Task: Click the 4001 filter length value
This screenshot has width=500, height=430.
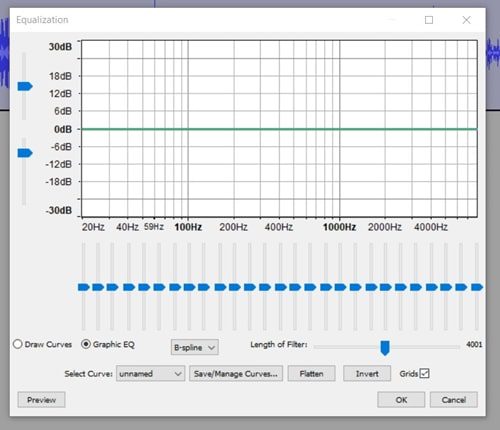Action: (474, 344)
